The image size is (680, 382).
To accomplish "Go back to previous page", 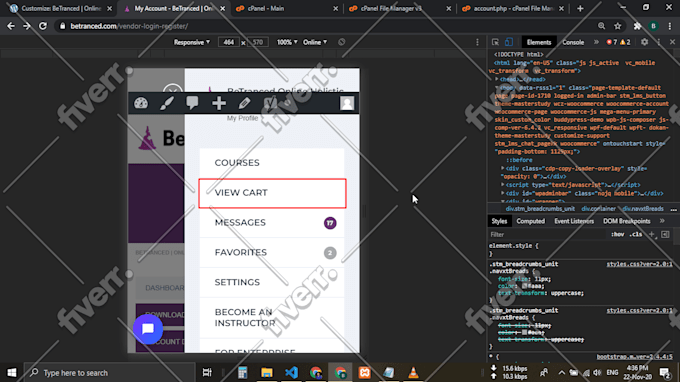I will pos(11,26).
